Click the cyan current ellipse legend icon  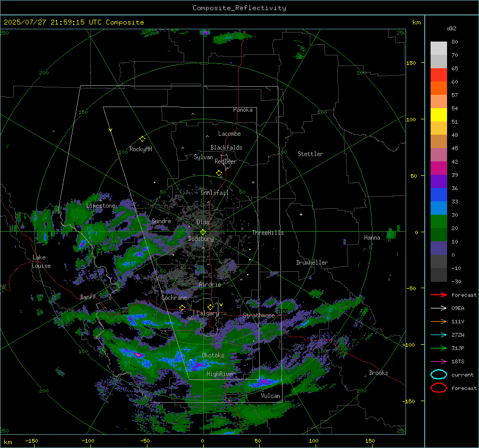[439, 374]
